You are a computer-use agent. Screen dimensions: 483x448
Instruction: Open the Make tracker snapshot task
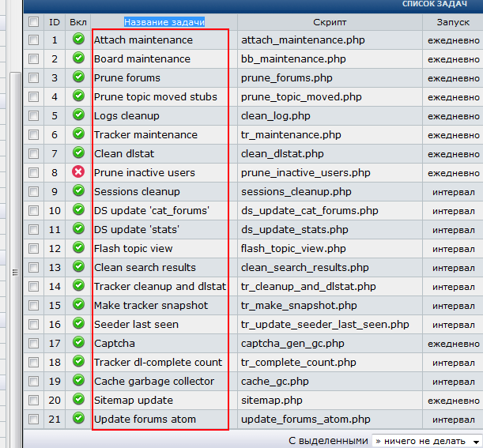click(151, 305)
